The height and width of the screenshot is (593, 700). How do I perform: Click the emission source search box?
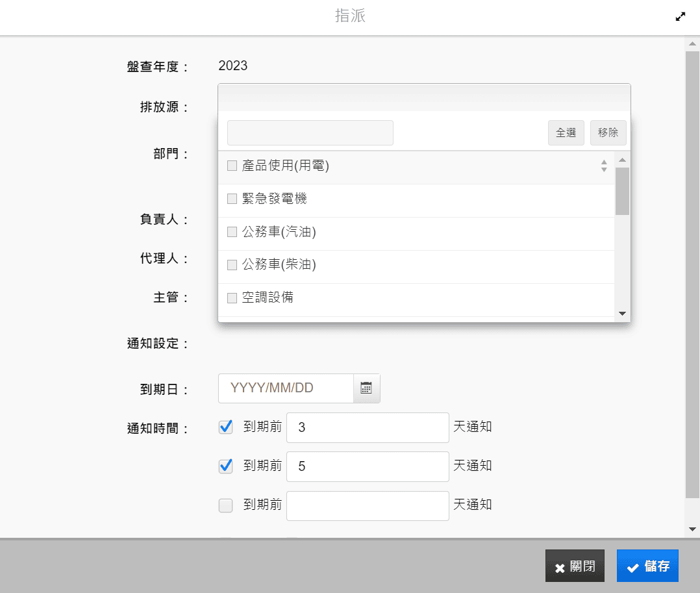(310, 132)
